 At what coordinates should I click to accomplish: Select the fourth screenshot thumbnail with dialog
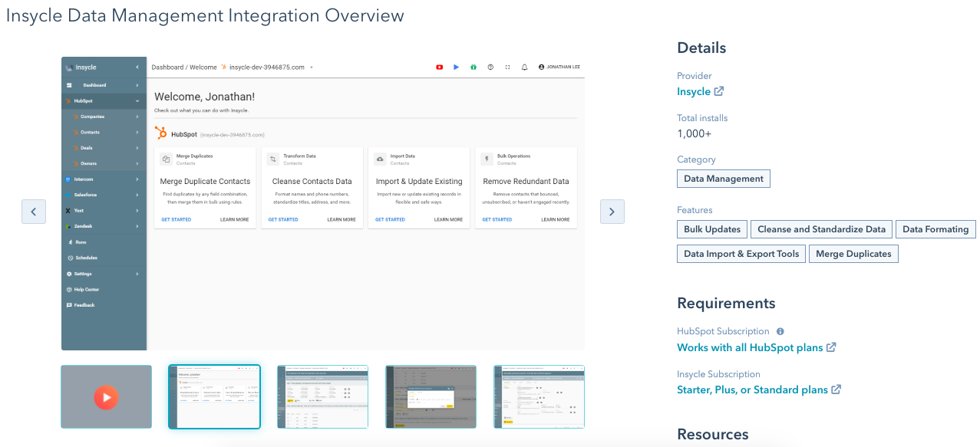(x=431, y=396)
